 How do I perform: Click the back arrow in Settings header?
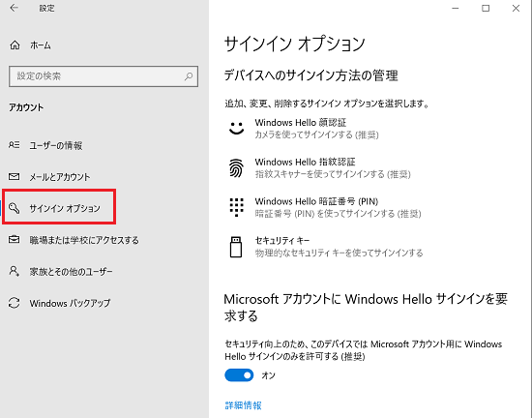(x=14, y=8)
